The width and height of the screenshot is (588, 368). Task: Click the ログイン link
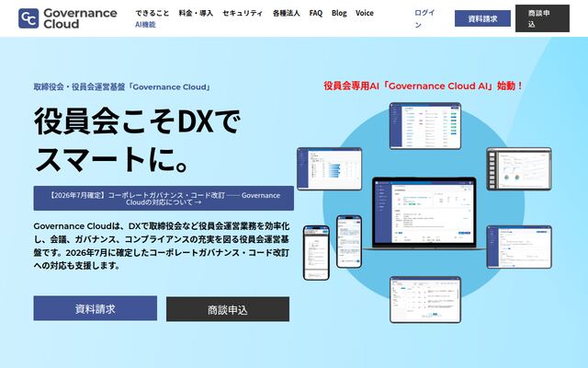(x=424, y=18)
